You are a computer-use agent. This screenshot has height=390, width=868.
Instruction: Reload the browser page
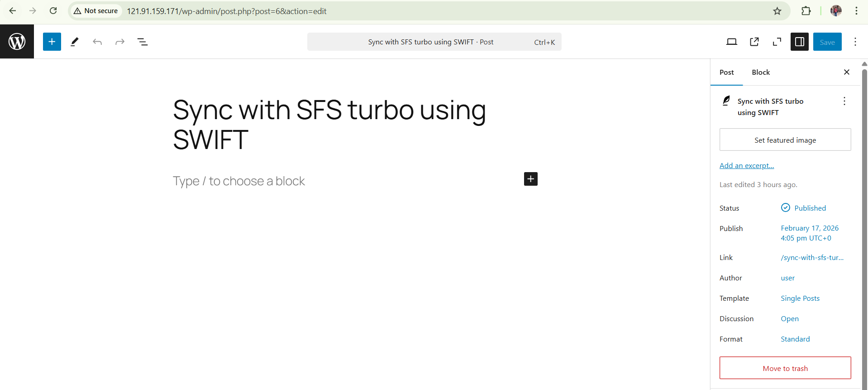[53, 11]
